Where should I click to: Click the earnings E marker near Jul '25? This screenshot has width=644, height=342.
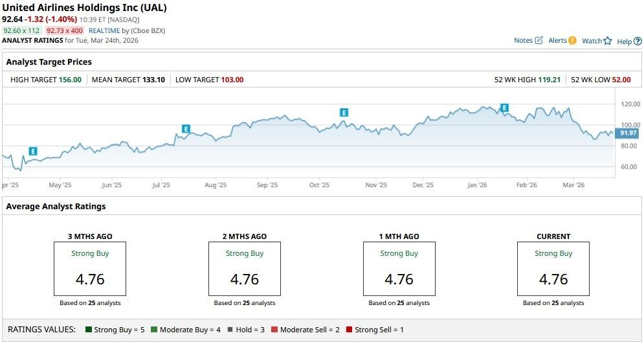point(186,129)
